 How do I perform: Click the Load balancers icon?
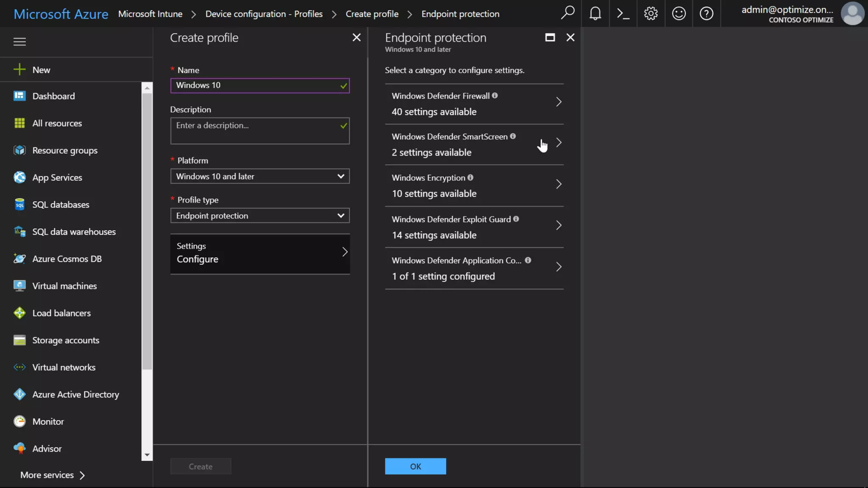[19, 313]
